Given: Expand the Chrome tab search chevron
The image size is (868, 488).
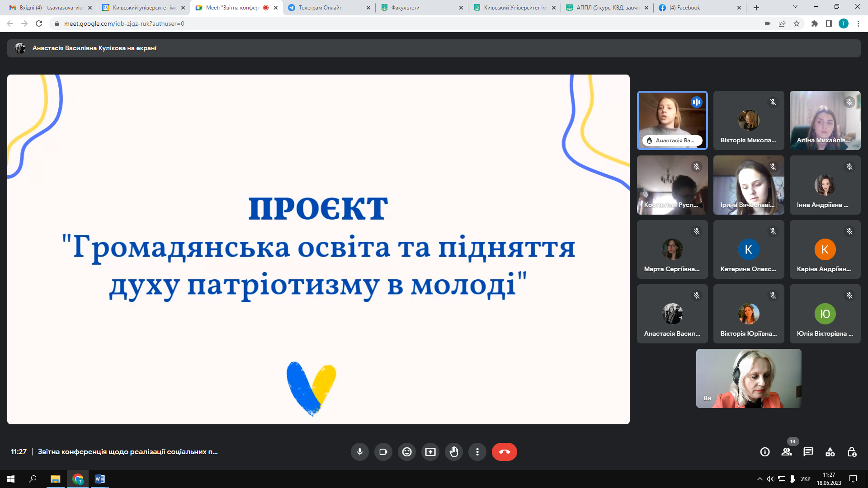Looking at the screenshot, I should coord(795,7).
